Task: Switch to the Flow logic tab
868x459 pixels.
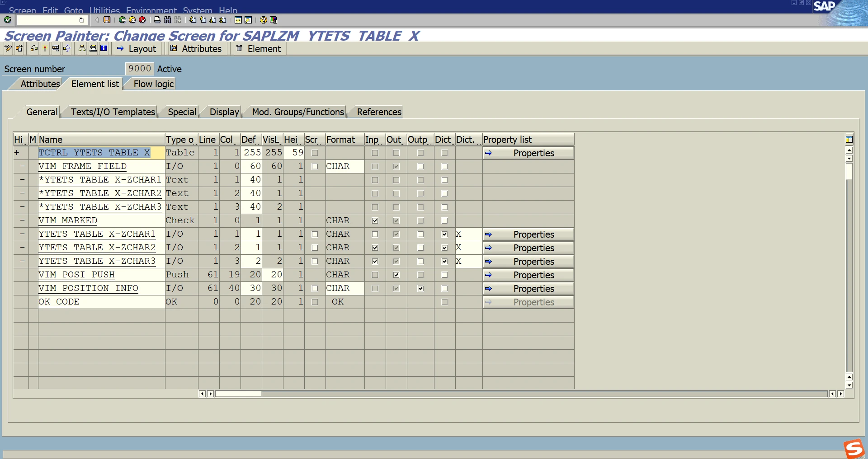Action: pyautogui.click(x=153, y=84)
